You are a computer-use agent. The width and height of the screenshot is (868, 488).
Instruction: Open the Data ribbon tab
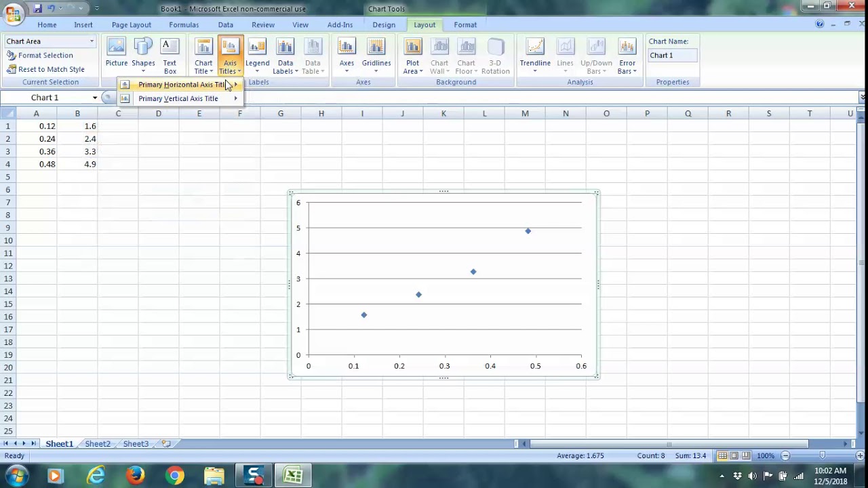point(226,25)
